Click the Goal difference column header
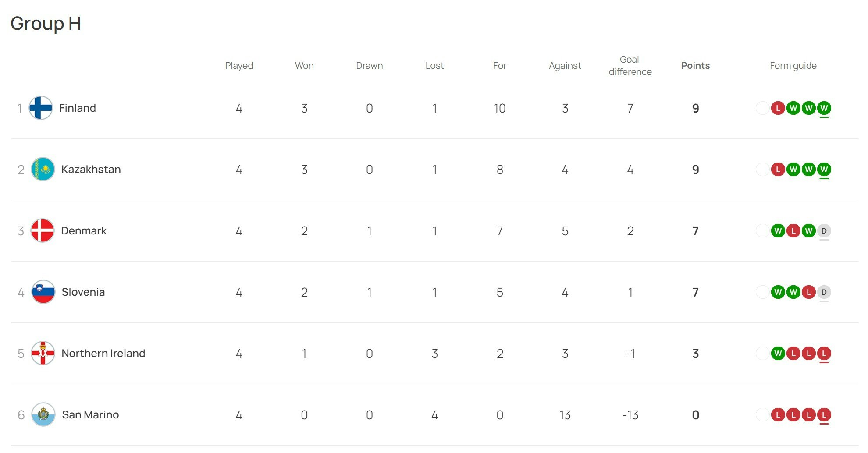The image size is (868, 453). (630, 66)
